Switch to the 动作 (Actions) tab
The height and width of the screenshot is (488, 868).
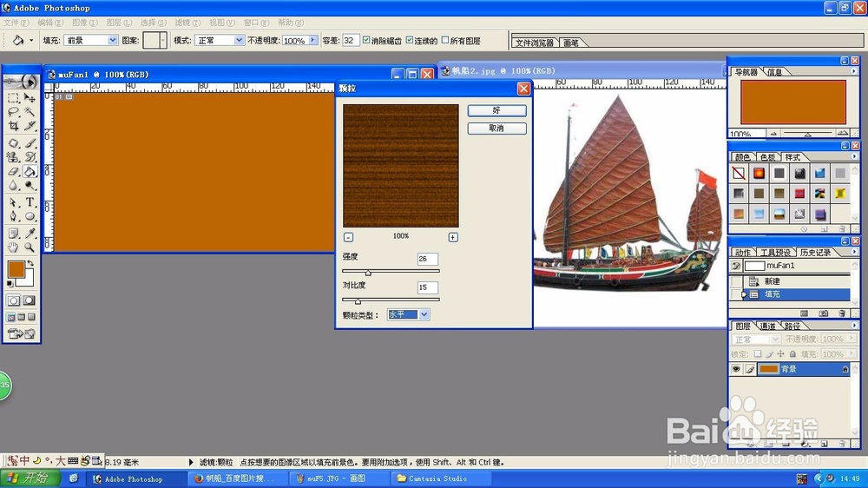[x=742, y=252]
